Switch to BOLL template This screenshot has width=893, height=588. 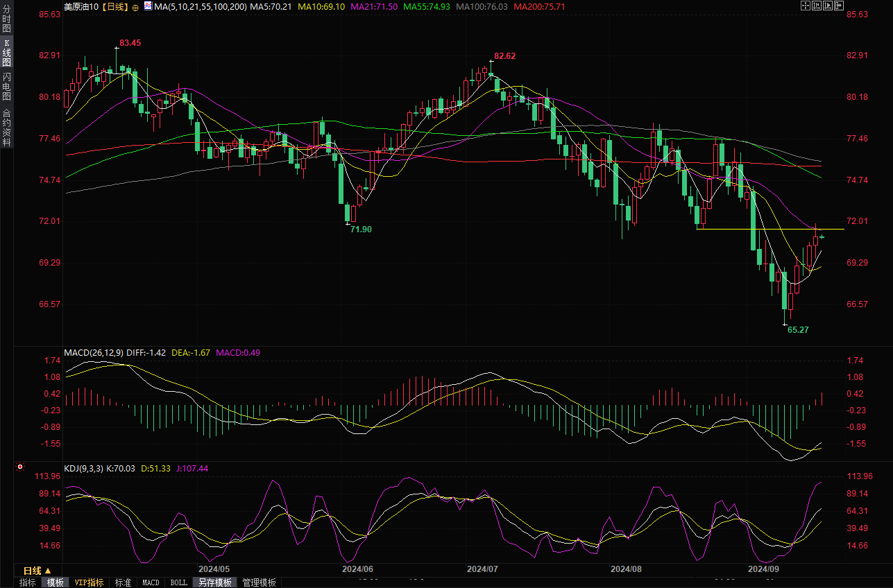pyautogui.click(x=178, y=582)
